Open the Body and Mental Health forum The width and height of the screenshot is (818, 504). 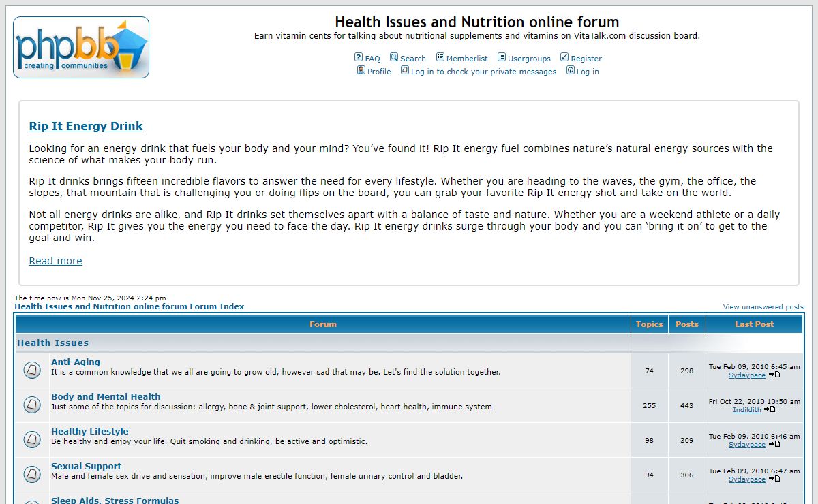pos(106,397)
